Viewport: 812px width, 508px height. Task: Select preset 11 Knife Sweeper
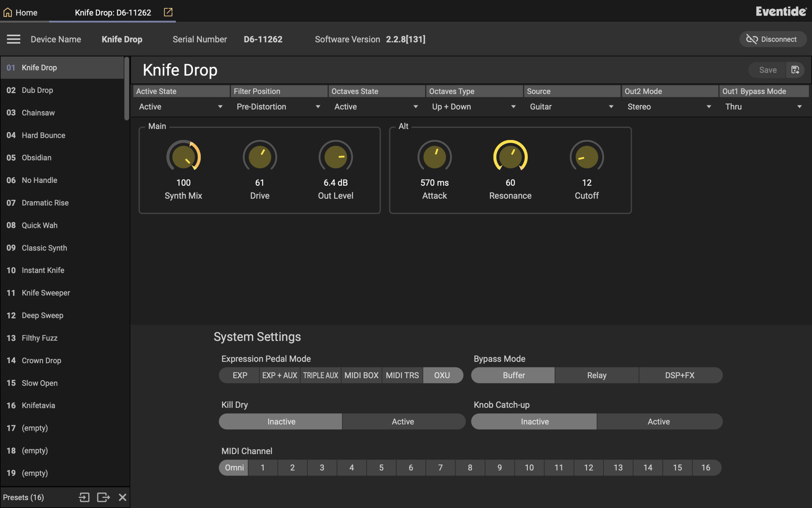62,293
